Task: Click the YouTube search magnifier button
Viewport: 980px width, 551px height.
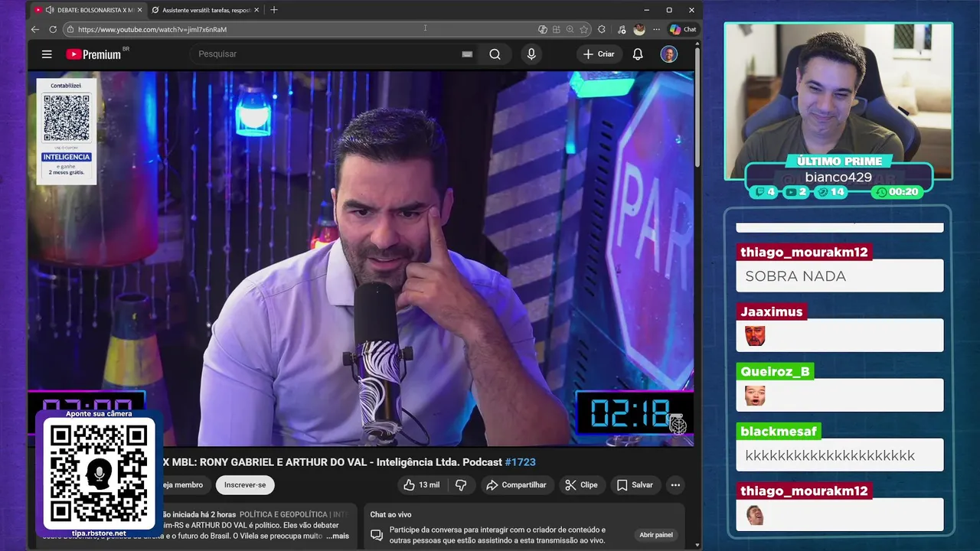Action: (495, 54)
